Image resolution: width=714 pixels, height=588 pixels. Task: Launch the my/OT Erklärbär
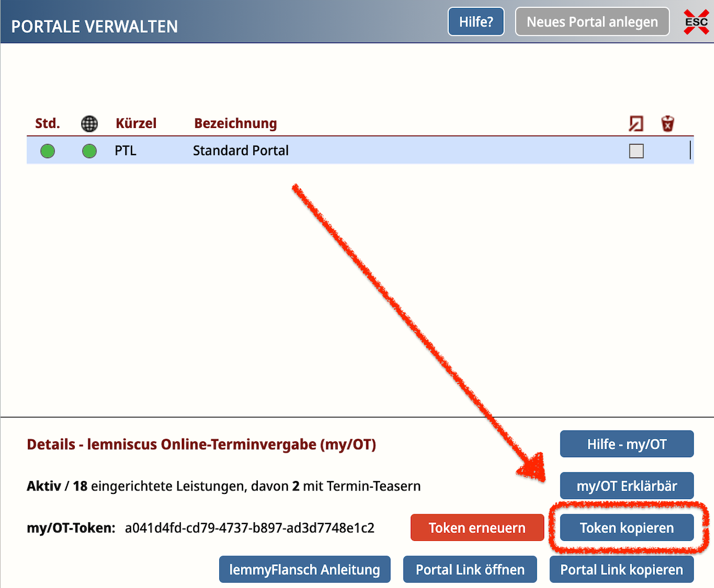[x=627, y=486]
